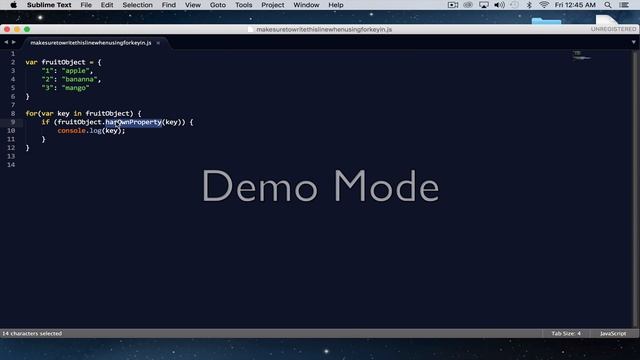
Task: Open the volume control icon
Action: pos(499,5)
